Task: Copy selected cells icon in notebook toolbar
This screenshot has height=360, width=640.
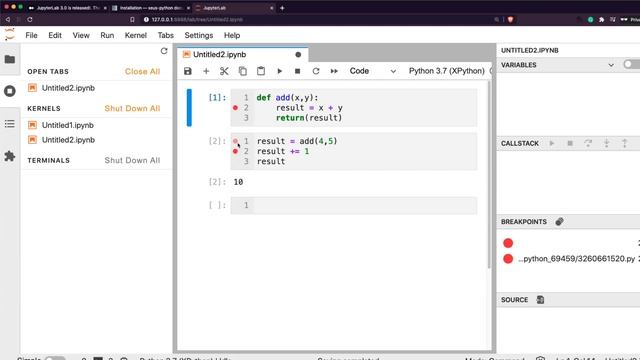Action: [x=242, y=71]
